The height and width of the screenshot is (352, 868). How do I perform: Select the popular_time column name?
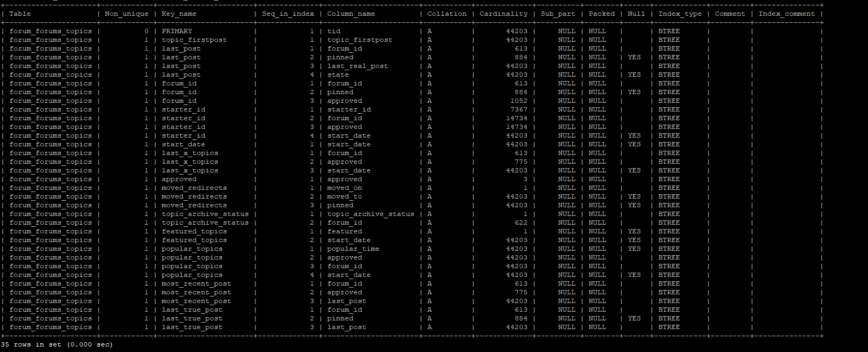[353, 249]
